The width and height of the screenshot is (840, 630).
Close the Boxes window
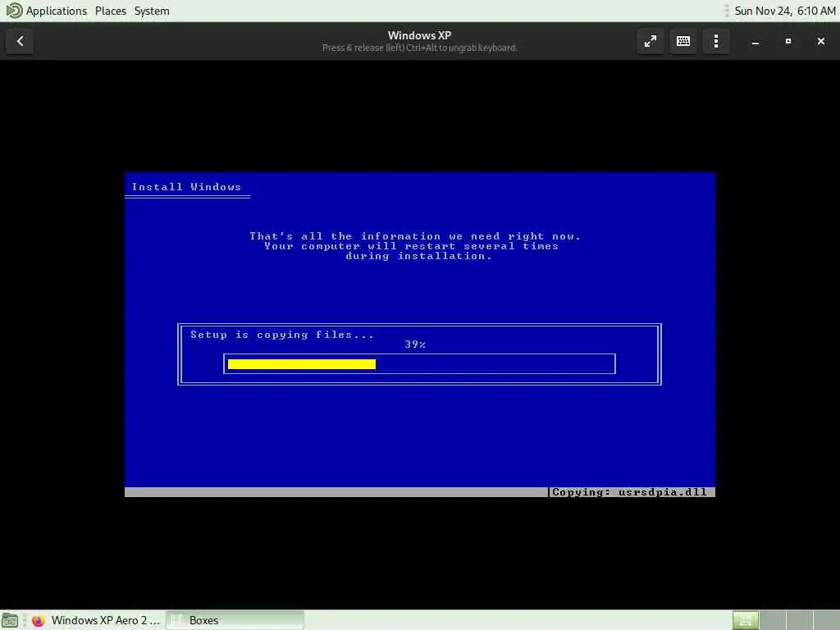point(820,41)
